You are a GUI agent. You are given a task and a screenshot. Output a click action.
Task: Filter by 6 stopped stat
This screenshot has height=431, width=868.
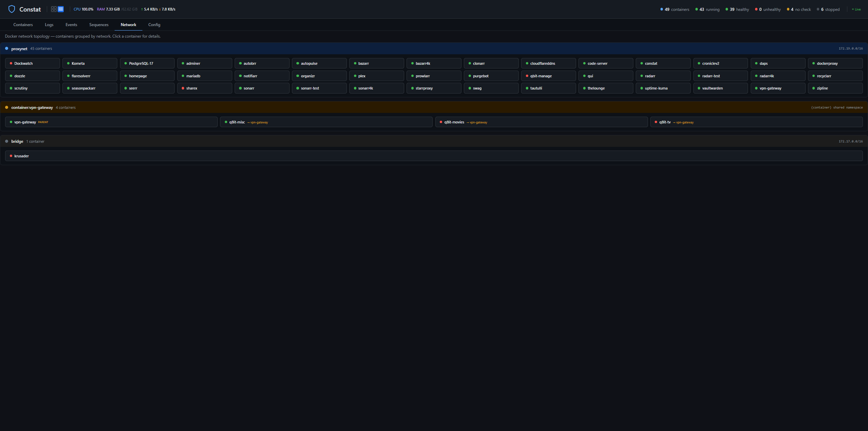828,9
